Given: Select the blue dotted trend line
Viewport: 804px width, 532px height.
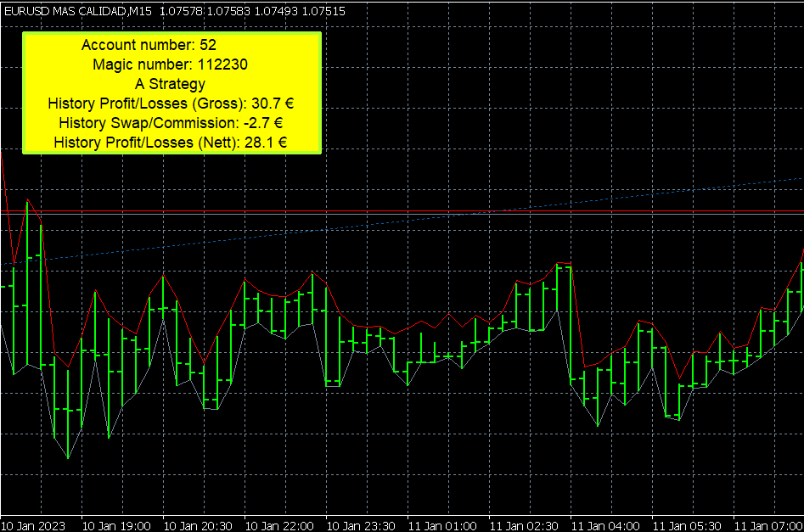Looking at the screenshot, I should pyautogui.click(x=402, y=221).
